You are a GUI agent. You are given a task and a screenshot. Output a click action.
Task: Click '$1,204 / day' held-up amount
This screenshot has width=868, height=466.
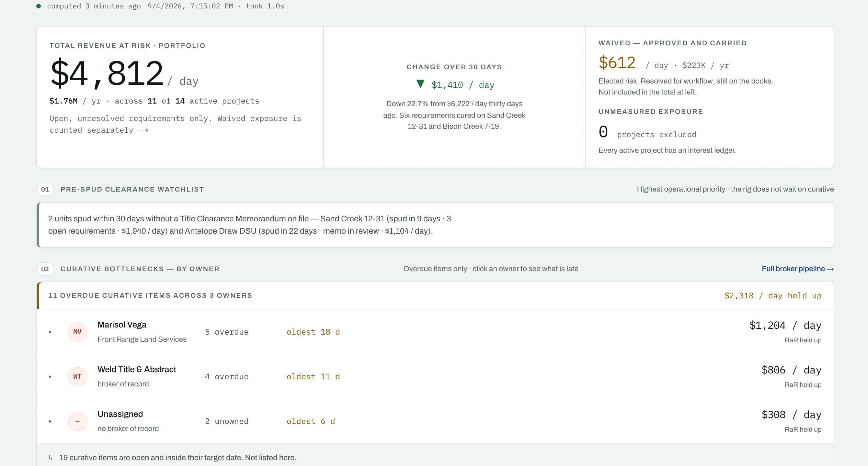pyautogui.click(x=785, y=325)
